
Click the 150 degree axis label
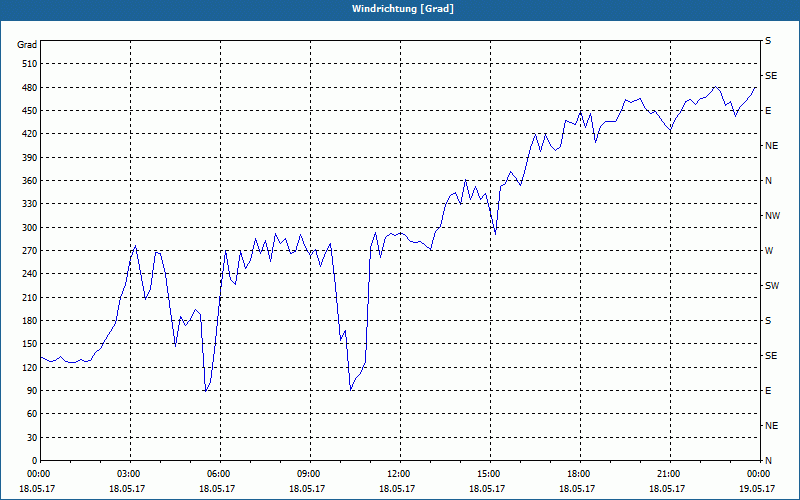[x=30, y=343]
